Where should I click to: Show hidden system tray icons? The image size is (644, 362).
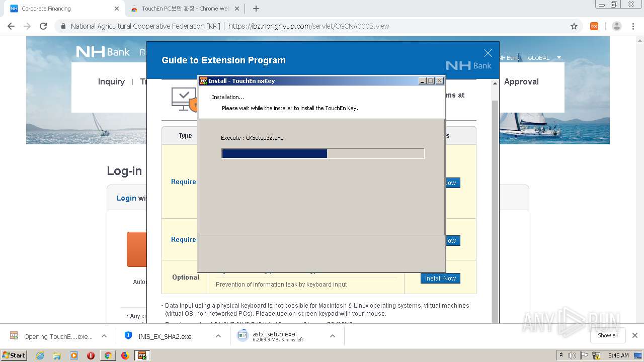click(x=561, y=355)
